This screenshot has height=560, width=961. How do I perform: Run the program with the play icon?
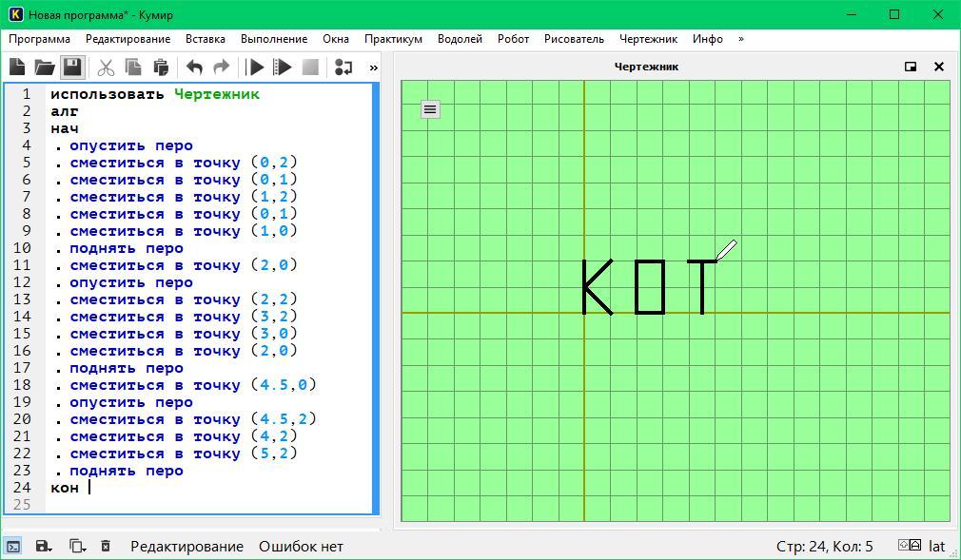pos(255,68)
